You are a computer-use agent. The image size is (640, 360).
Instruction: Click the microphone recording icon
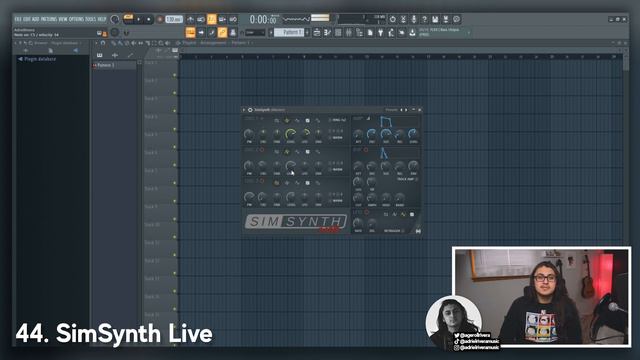[414, 19]
